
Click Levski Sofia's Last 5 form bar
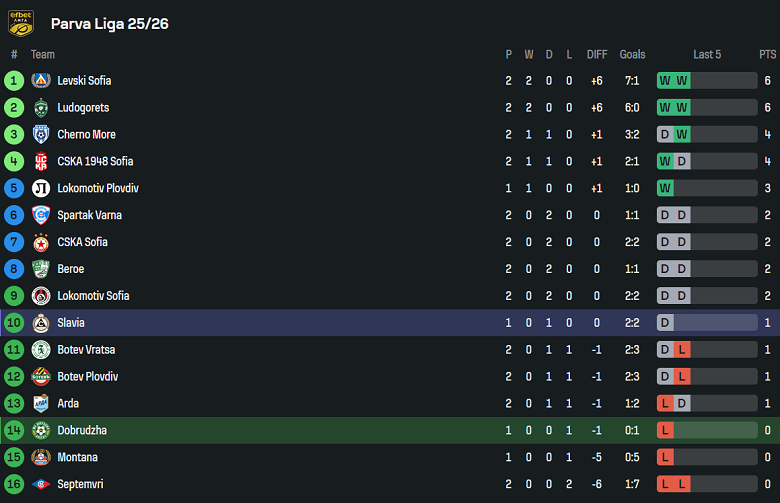point(706,81)
